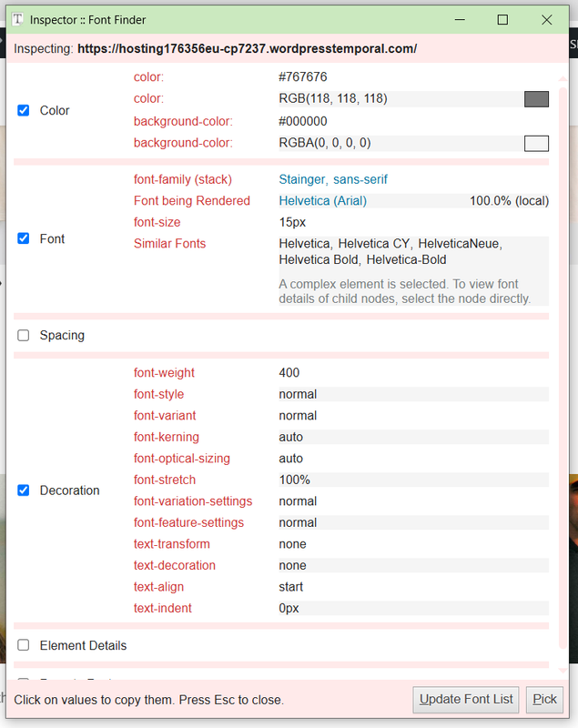
Task: Copy the text-decoration none value
Action: (292, 565)
